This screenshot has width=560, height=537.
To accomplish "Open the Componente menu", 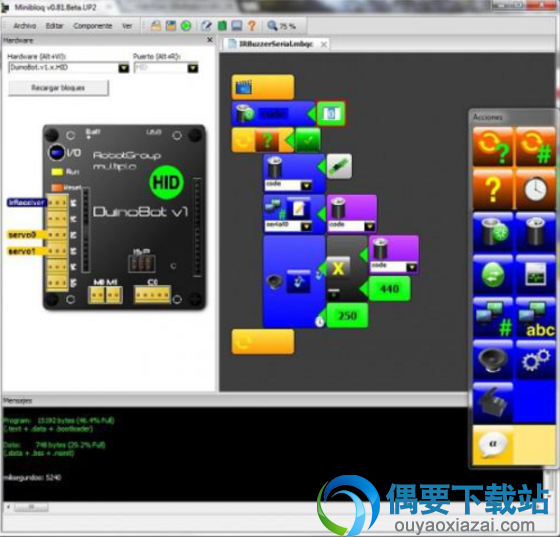I will point(92,26).
